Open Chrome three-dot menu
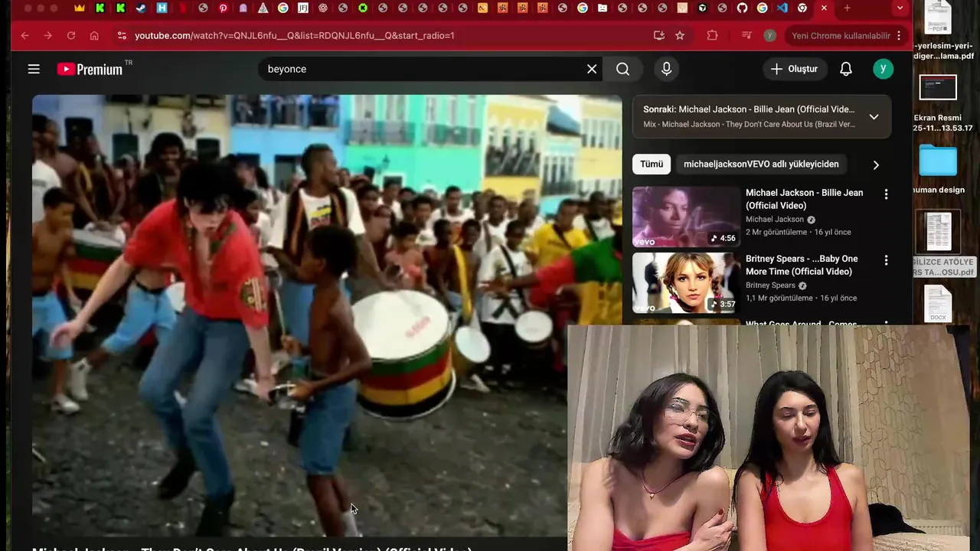980x551 pixels. tap(899, 35)
